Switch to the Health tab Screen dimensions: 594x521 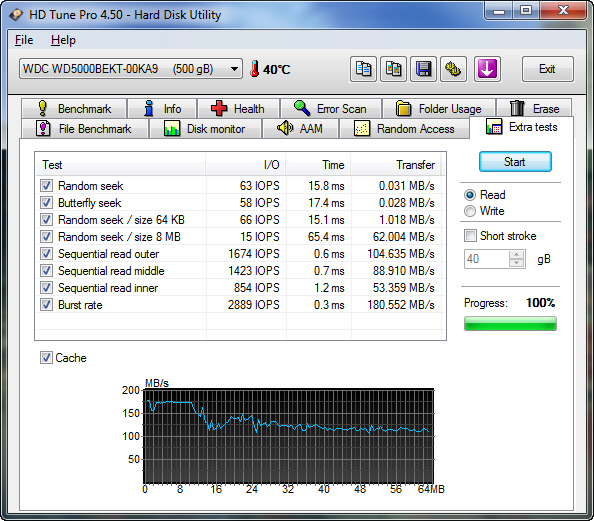point(238,109)
